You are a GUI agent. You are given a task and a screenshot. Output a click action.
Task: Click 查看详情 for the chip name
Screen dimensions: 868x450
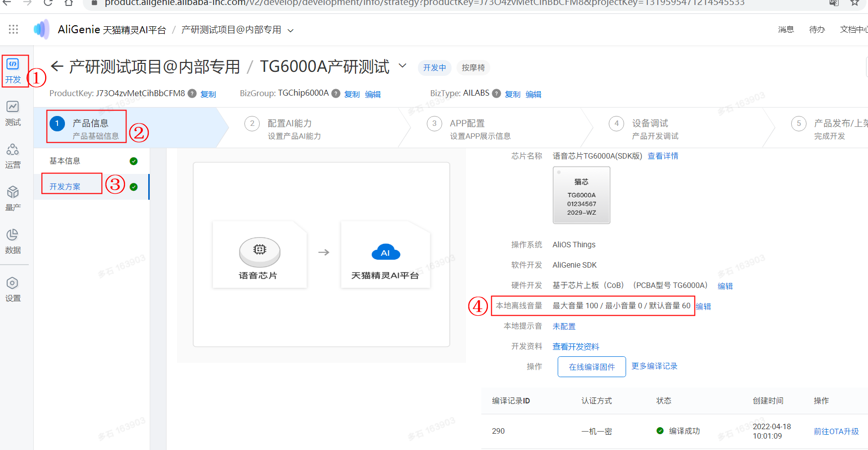click(663, 156)
